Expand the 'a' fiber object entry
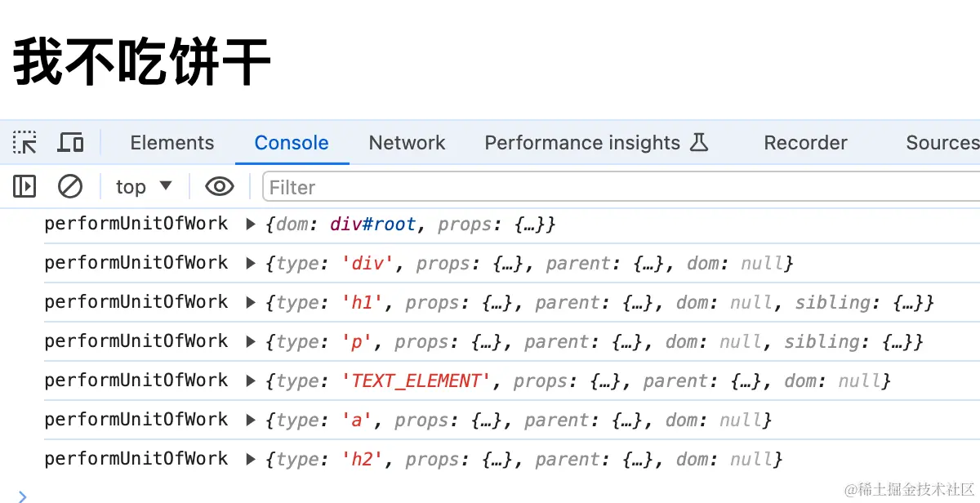 252,420
